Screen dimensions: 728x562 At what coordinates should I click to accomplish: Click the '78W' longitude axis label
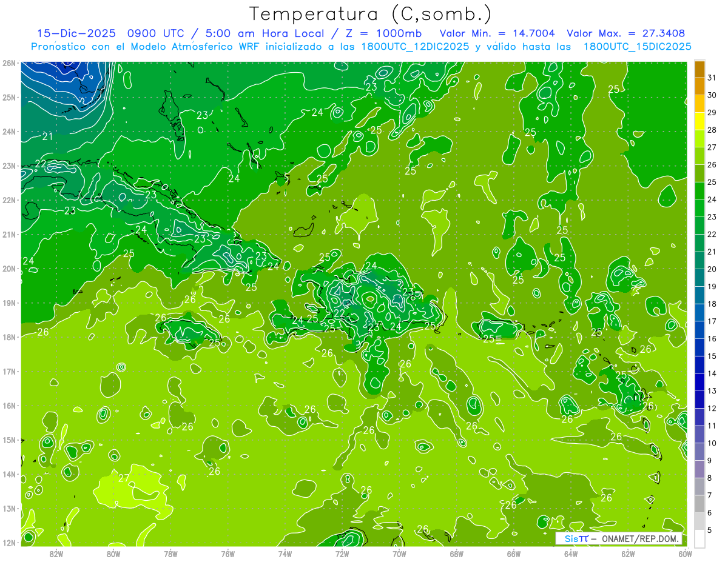tap(170, 554)
